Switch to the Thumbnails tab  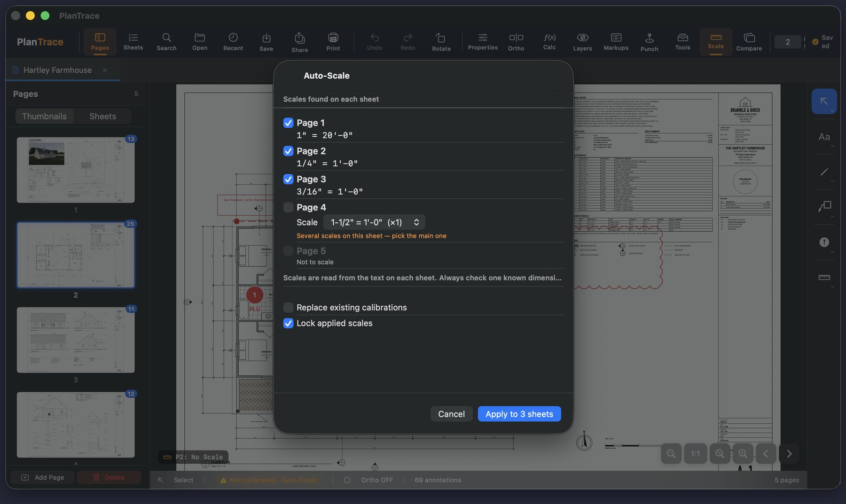point(44,116)
